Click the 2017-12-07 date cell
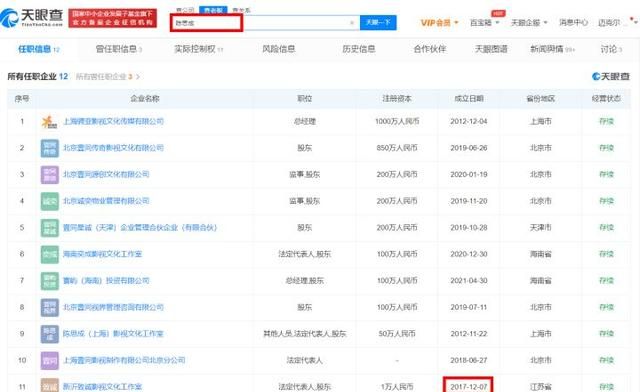 (x=469, y=386)
